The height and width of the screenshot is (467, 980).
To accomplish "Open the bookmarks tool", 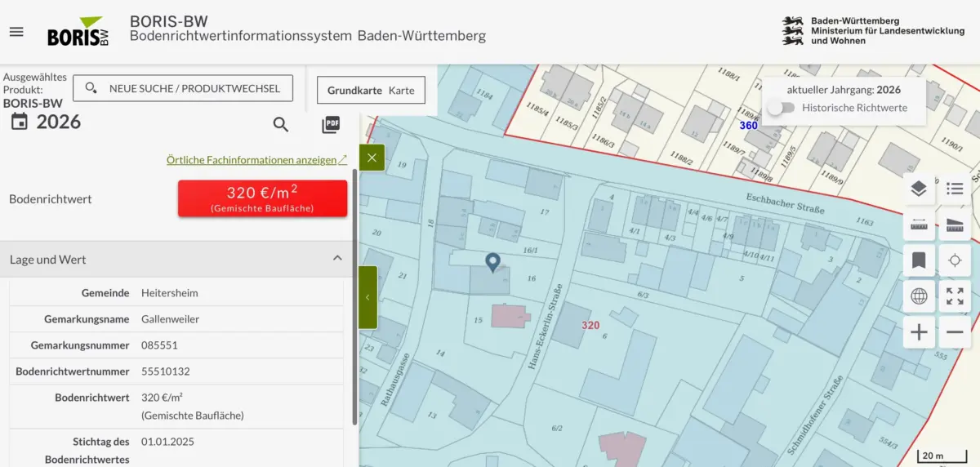I will pyautogui.click(x=919, y=260).
